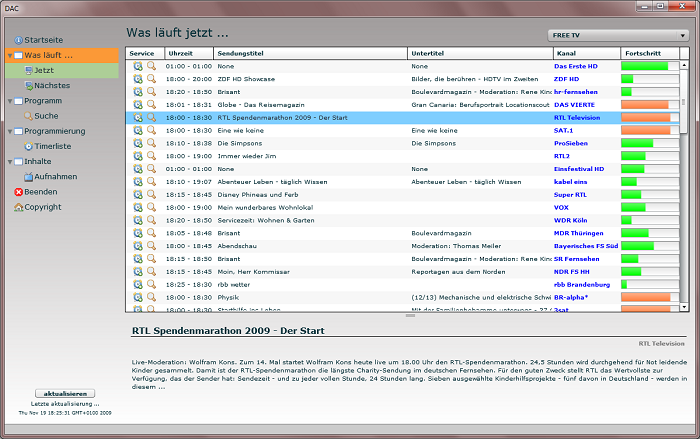Click the timer clock icon for Immer wieder Jim

point(138,156)
